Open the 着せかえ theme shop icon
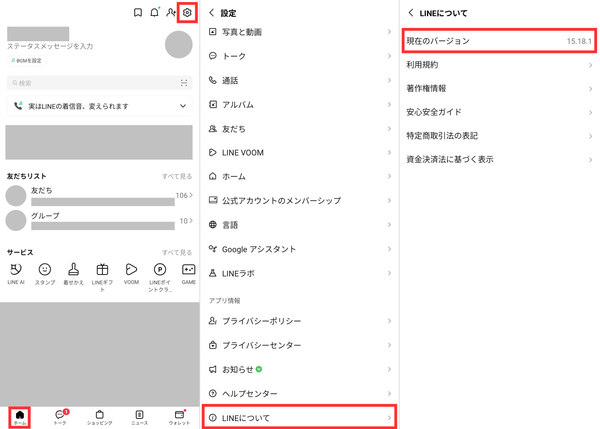The height and width of the screenshot is (429, 600). 73,273
